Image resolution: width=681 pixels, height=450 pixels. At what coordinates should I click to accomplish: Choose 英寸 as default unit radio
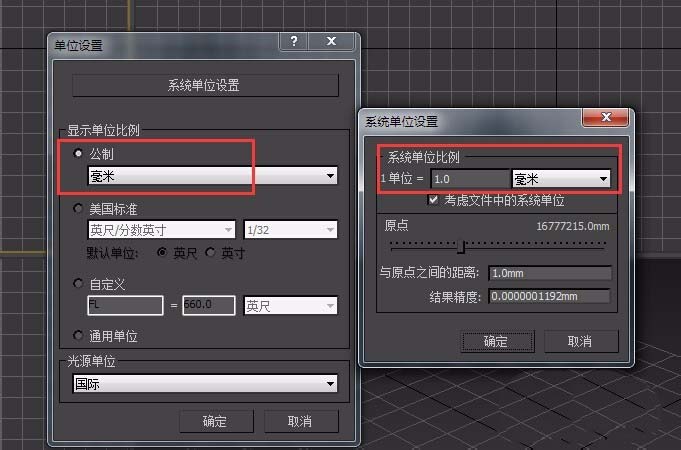[x=211, y=252]
